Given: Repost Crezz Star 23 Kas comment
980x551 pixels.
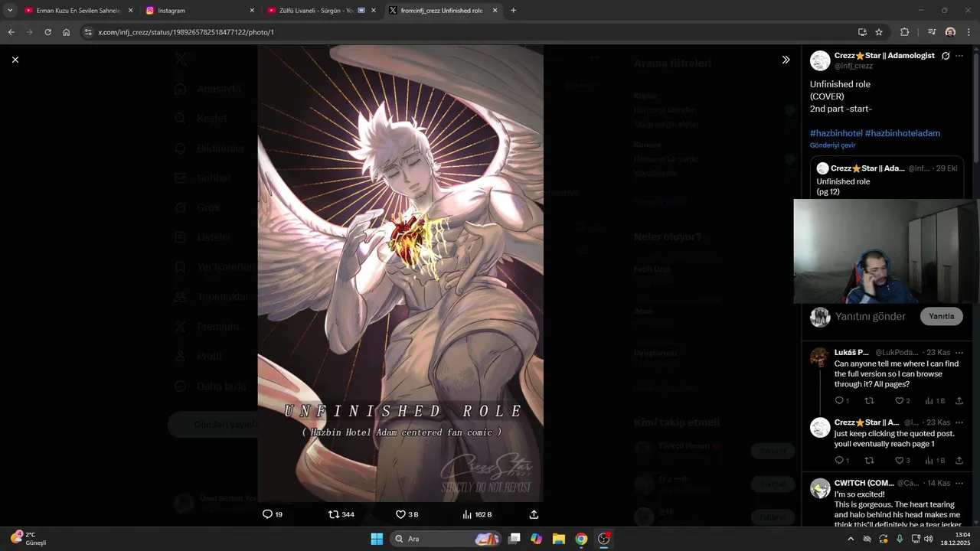Looking at the screenshot, I should click(869, 461).
